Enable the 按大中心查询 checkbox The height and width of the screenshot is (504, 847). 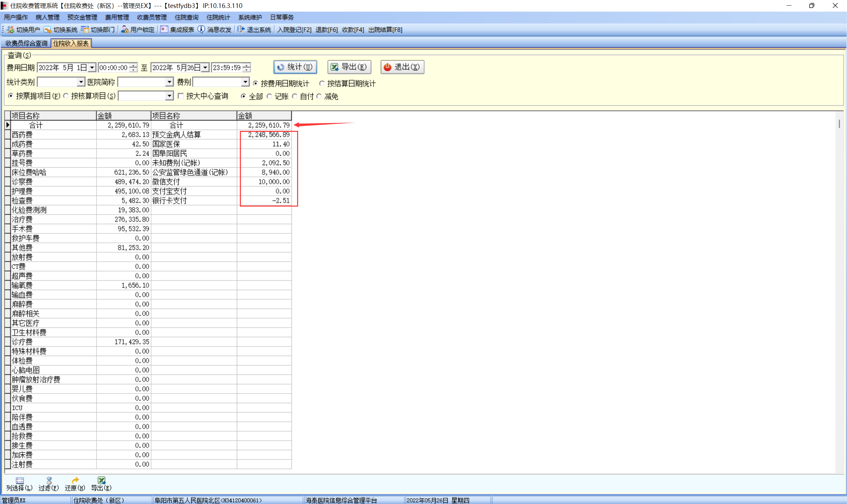181,96
